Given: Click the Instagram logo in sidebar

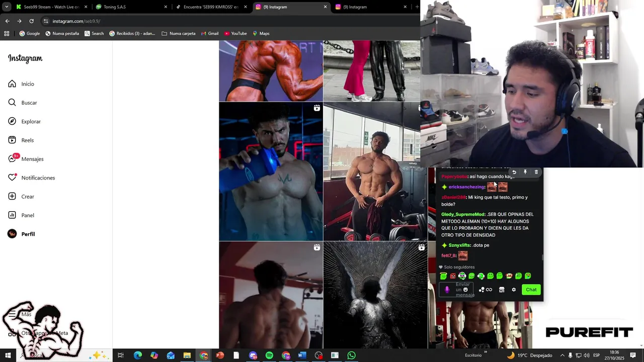Looking at the screenshot, I should [25, 58].
